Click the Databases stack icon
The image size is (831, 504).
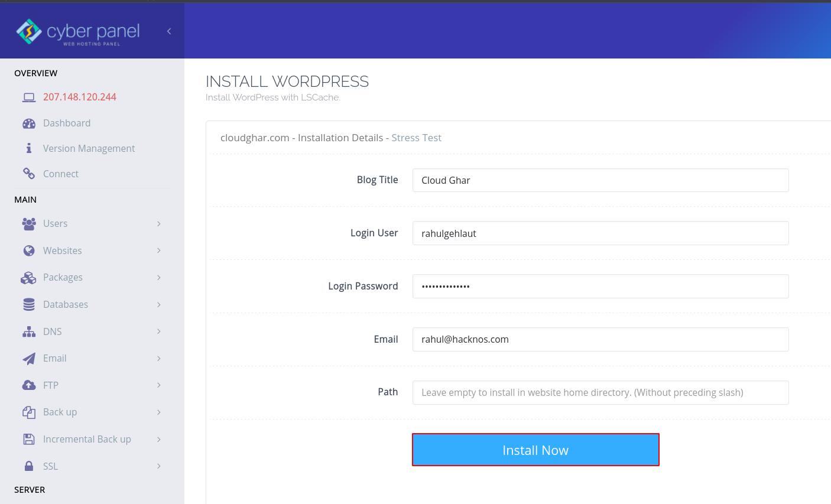tap(29, 304)
